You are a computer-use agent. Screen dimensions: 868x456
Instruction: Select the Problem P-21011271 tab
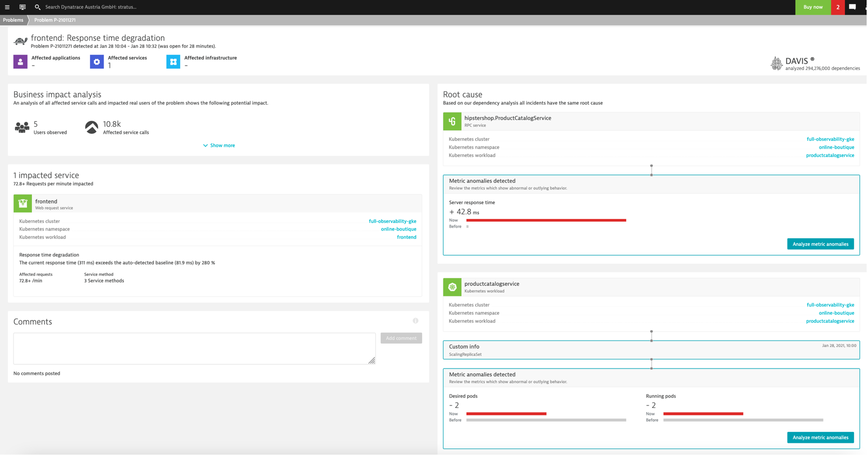click(55, 20)
